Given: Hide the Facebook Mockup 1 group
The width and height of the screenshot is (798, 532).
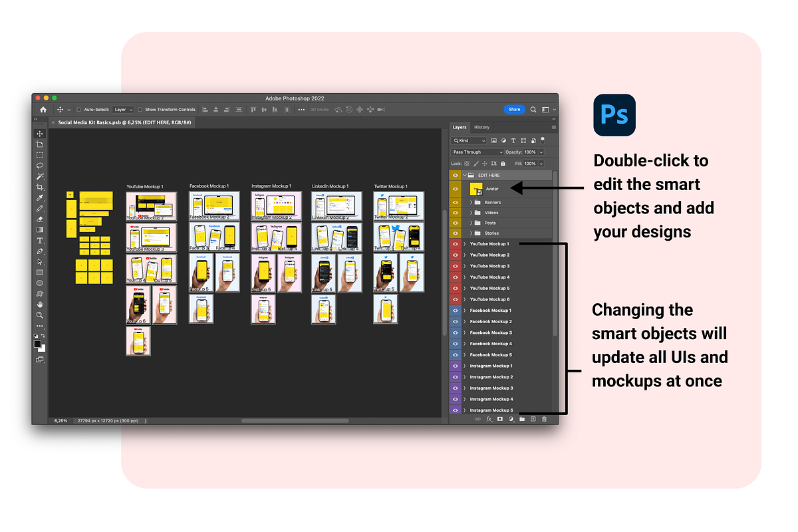Looking at the screenshot, I should (x=456, y=311).
